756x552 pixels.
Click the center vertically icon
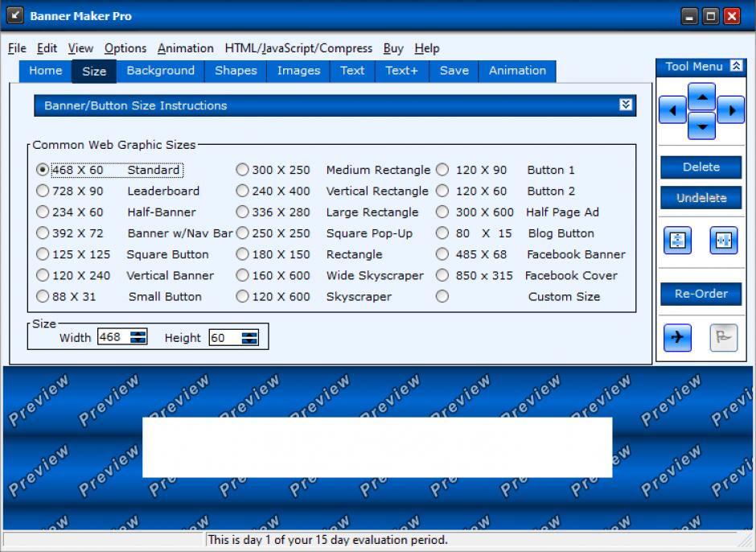678,240
